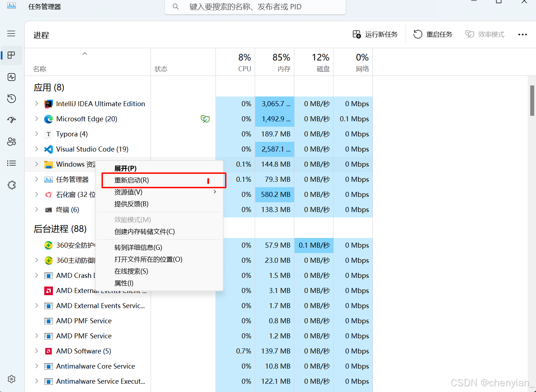The height and width of the screenshot is (392, 536).
Task: Choose 打开文件所在的位置(O)
Action: 159,260
